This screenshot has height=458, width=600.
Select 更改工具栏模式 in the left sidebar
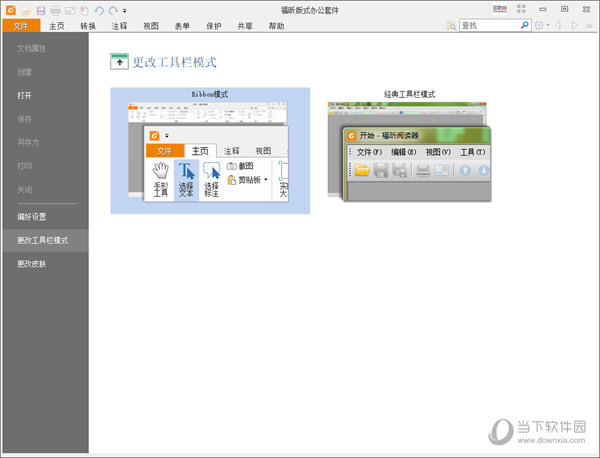46,240
